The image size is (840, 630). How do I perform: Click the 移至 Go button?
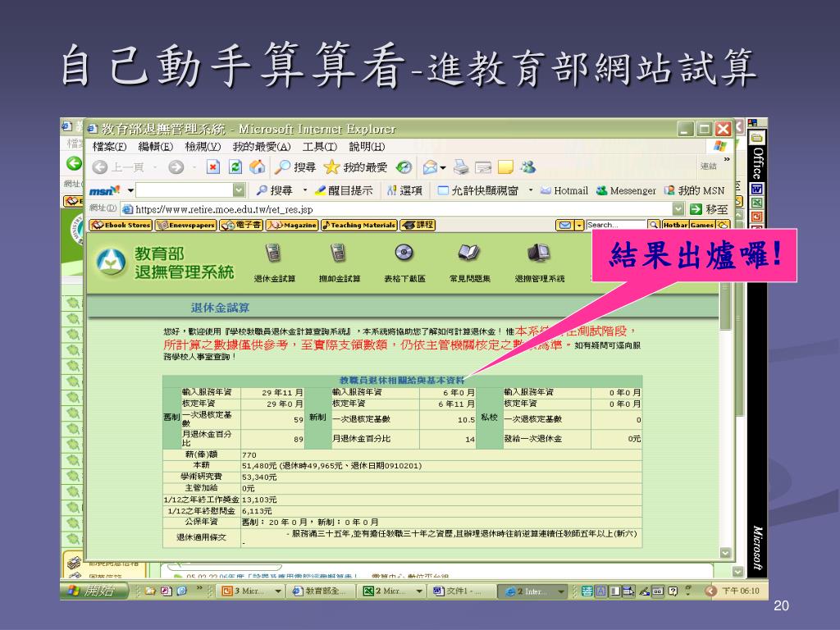tap(708, 209)
